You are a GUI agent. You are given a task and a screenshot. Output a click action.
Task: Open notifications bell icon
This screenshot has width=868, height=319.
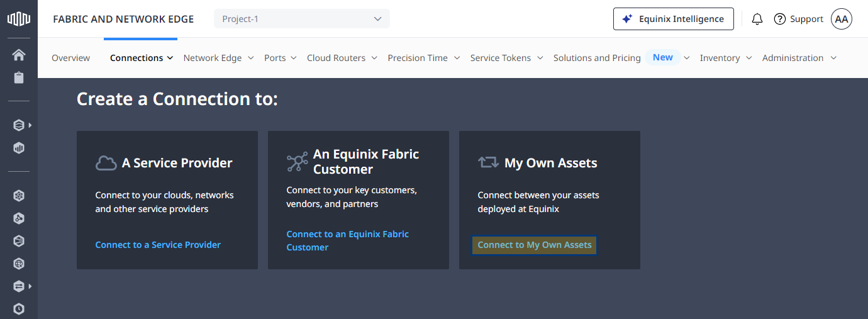[x=757, y=19]
